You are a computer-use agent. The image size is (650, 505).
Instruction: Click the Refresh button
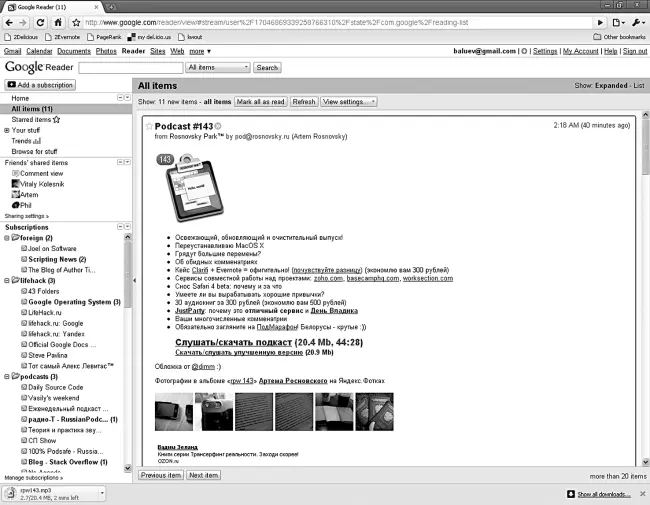tap(304, 102)
